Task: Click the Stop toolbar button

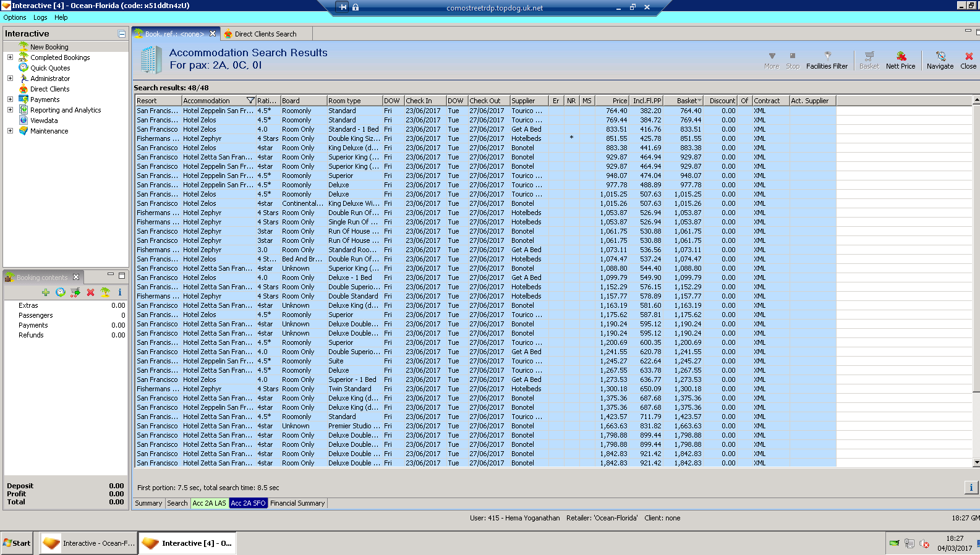Action: 793,60
